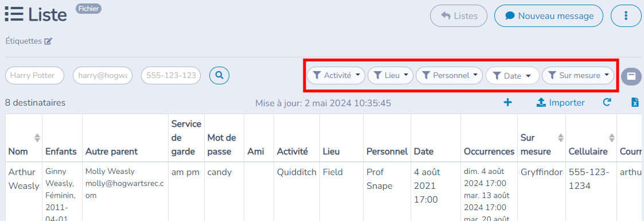The image size is (644, 221).
Task: Click the Service de garde column header
Action: pyautogui.click(x=186, y=138)
